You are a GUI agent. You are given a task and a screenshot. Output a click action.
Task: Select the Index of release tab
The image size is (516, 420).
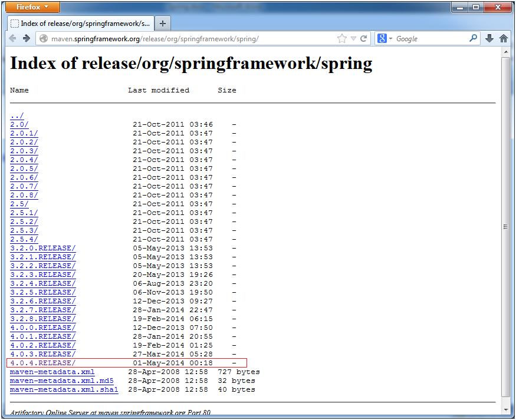[x=81, y=24]
